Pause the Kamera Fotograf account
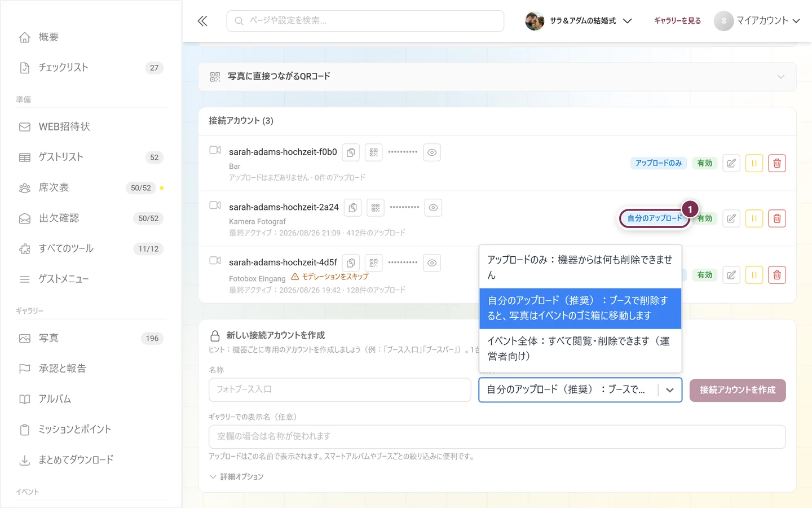This screenshot has height=508, width=812. [754, 218]
